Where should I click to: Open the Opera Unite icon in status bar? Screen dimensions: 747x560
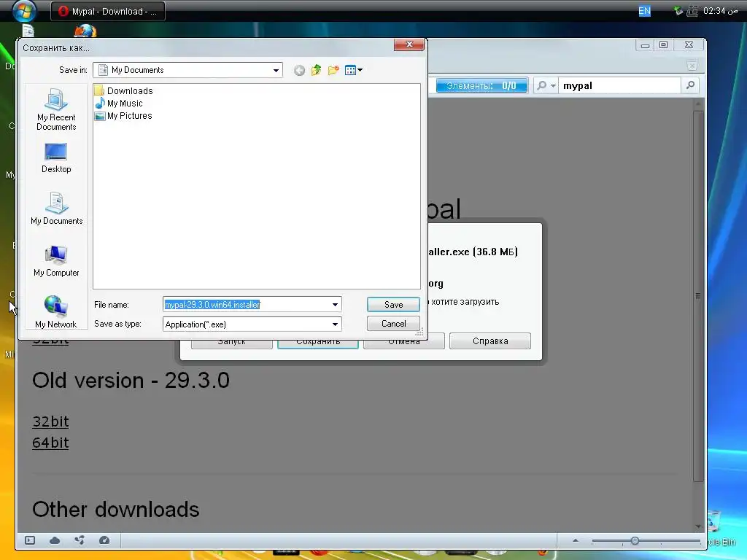pos(80,540)
